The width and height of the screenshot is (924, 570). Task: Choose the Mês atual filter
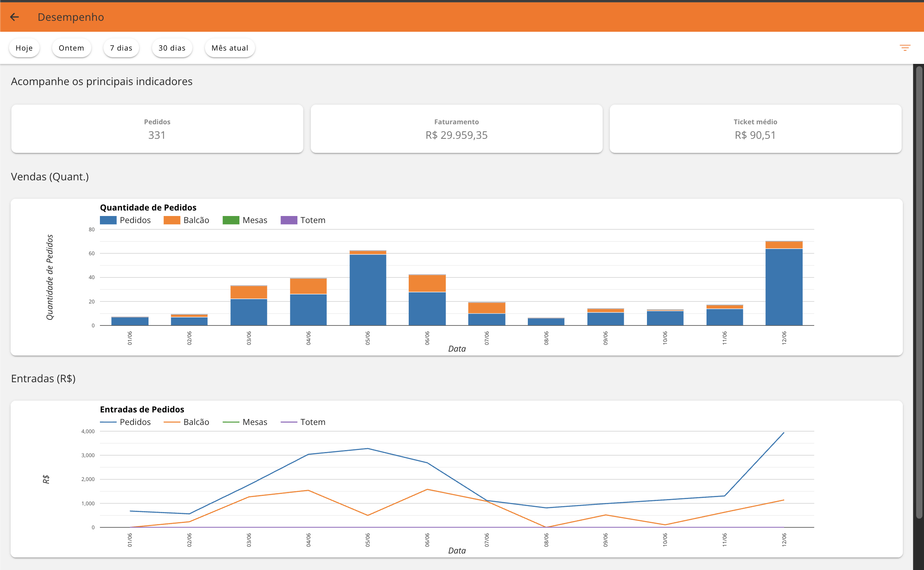230,48
